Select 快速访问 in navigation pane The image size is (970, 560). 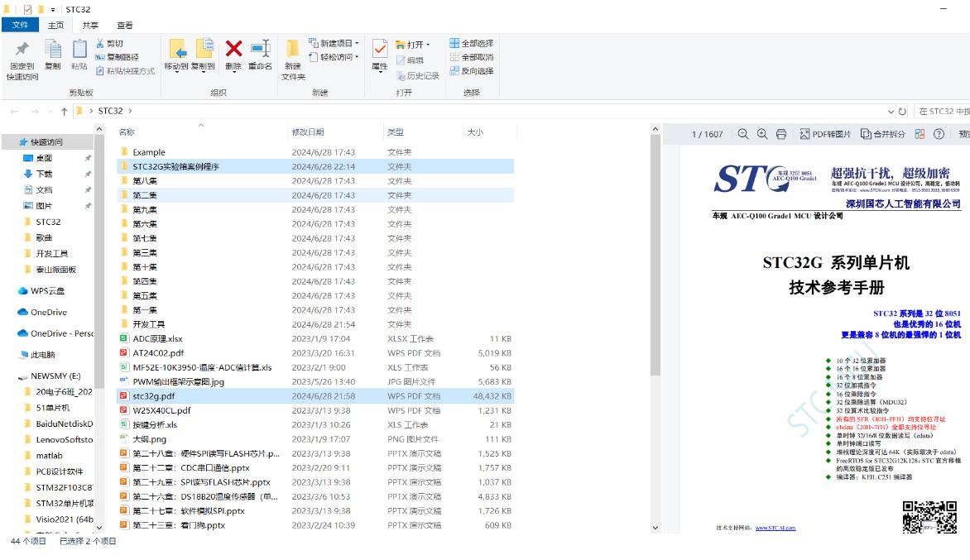(47, 142)
